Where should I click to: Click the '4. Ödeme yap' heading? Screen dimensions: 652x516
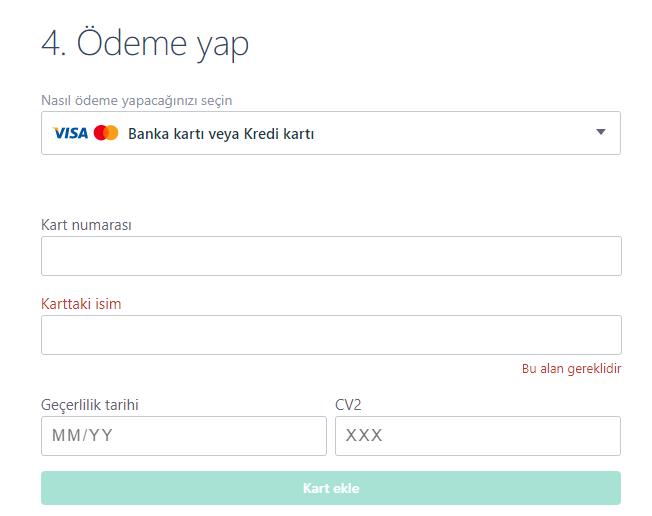tap(145, 44)
